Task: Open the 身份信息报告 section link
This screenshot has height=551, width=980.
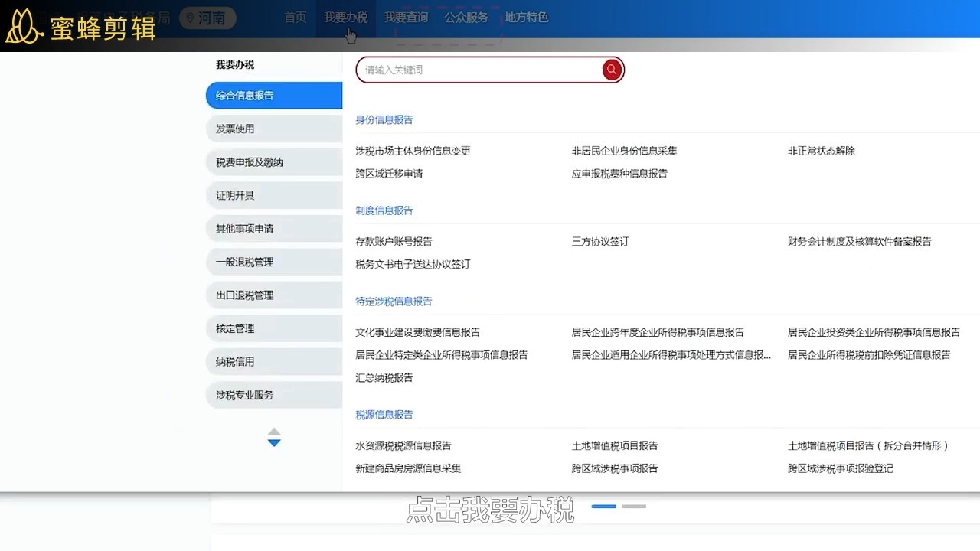Action: tap(384, 119)
